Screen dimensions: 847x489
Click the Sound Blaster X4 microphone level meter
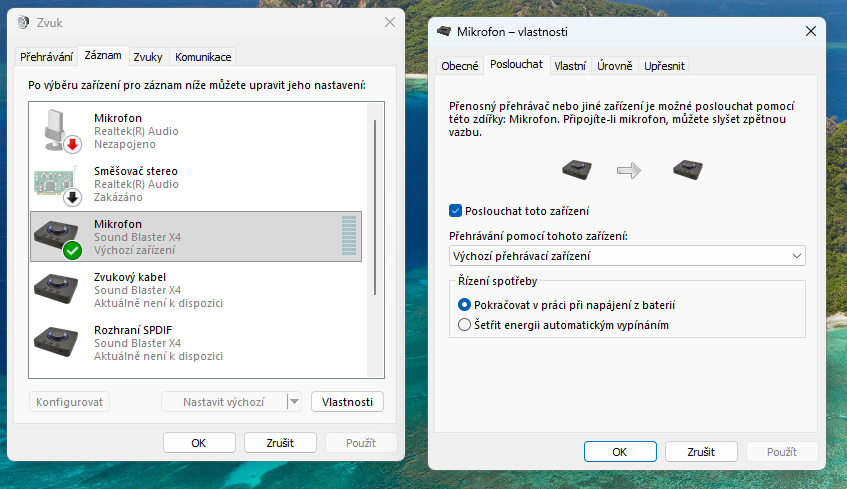pos(349,236)
